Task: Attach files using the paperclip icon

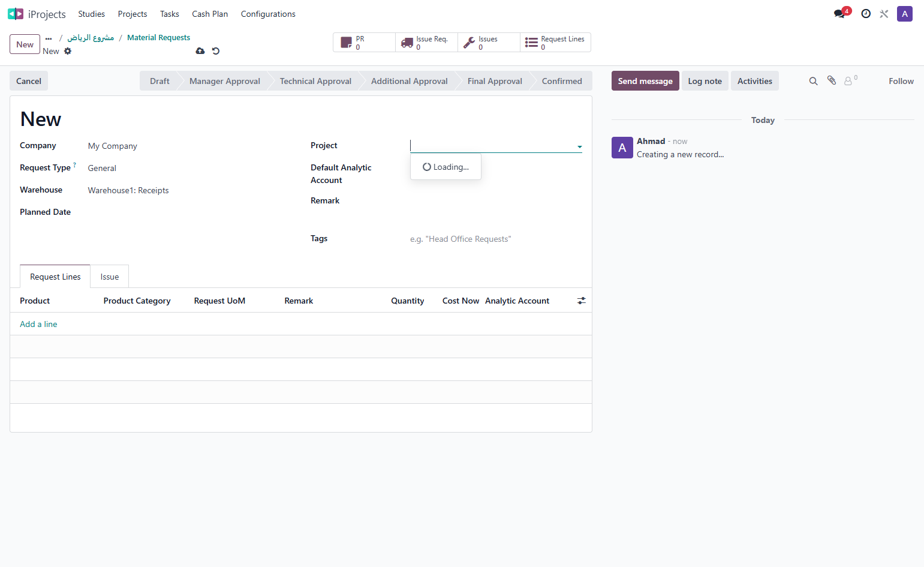Action: click(832, 80)
